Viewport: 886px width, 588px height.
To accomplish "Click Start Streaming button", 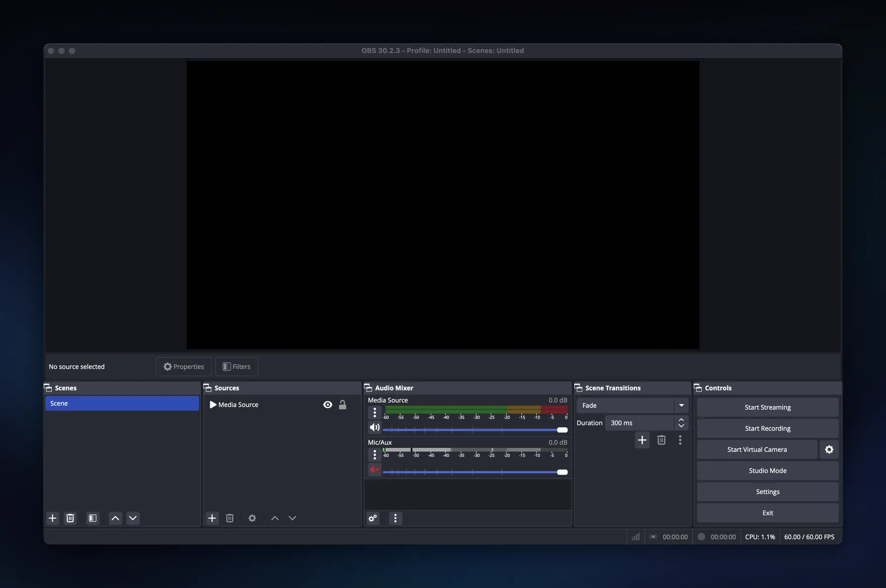I will (x=767, y=407).
